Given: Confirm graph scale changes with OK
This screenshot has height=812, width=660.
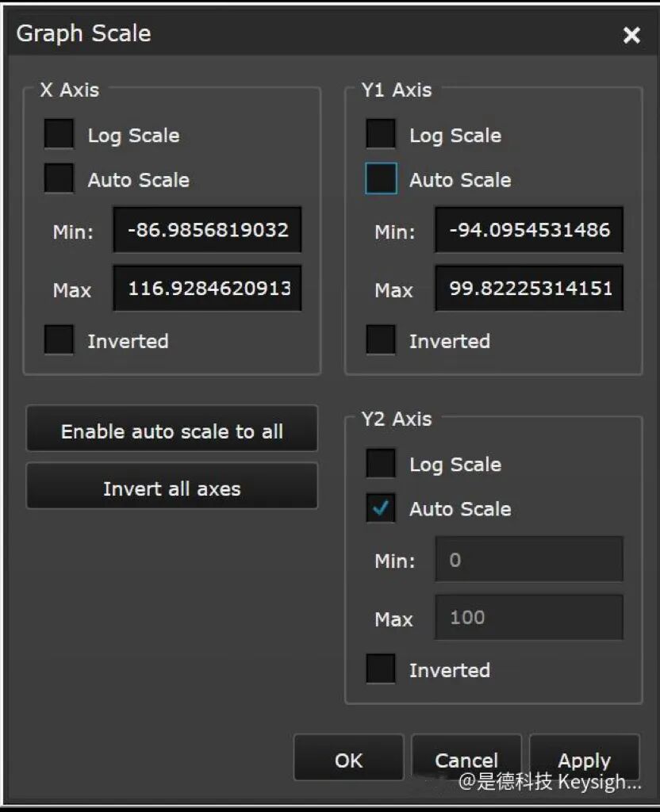Looking at the screenshot, I should (x=347, y=758).
